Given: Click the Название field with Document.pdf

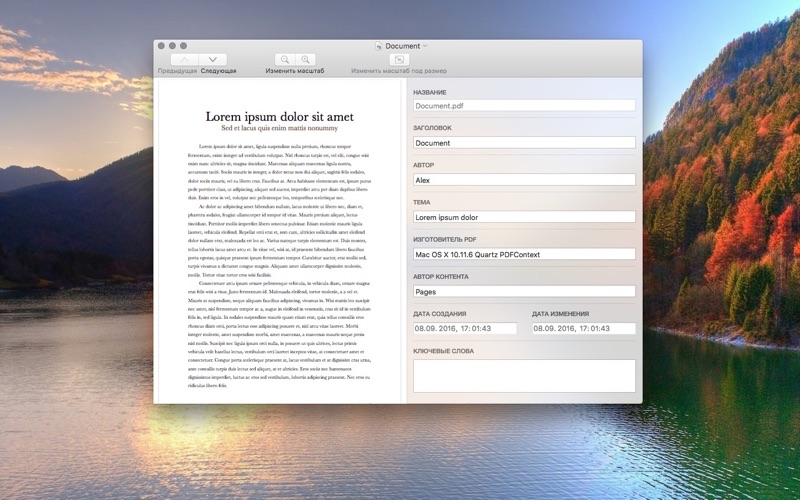Looking at the screenshot, I should pos(524,105).
